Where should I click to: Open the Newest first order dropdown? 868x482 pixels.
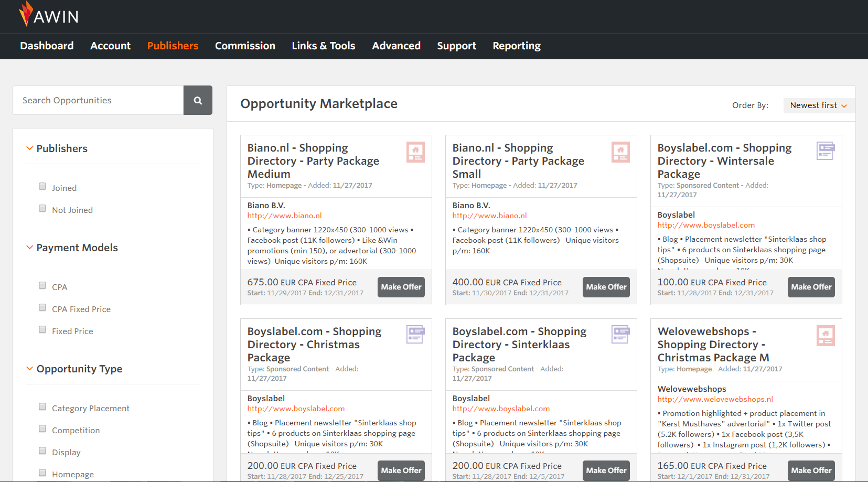coord(818,105)
